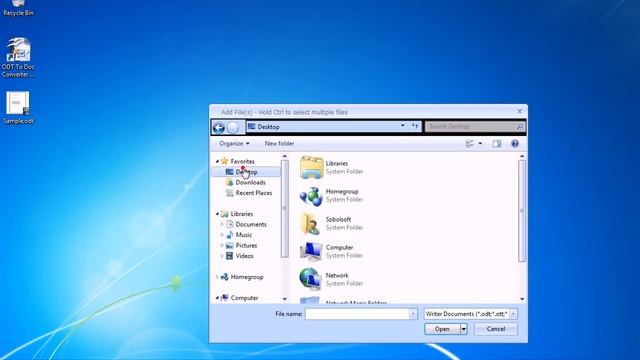This screenshot has height=360, width=640.
Task: Open the Writer Documents file type dropdown
Action: point(513,314)
